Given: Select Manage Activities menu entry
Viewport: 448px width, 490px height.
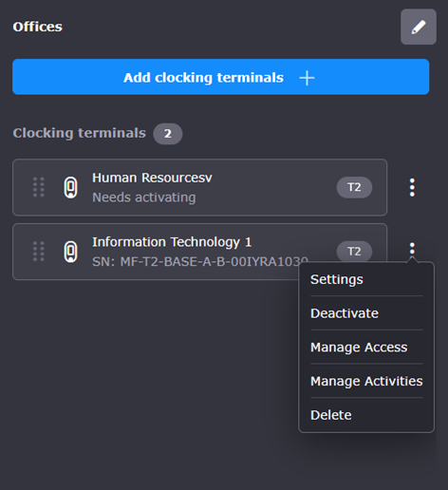Looking at the screenshot, I should click(x=366, y=381).
